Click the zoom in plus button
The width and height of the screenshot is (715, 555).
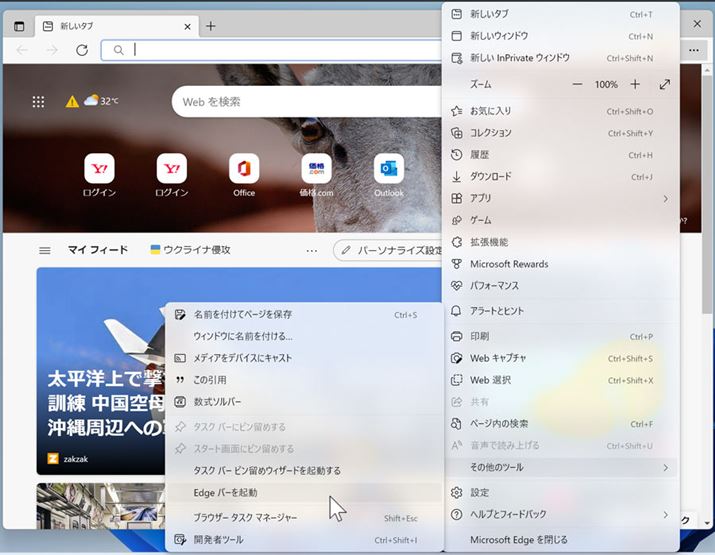[x=635, y=85]
